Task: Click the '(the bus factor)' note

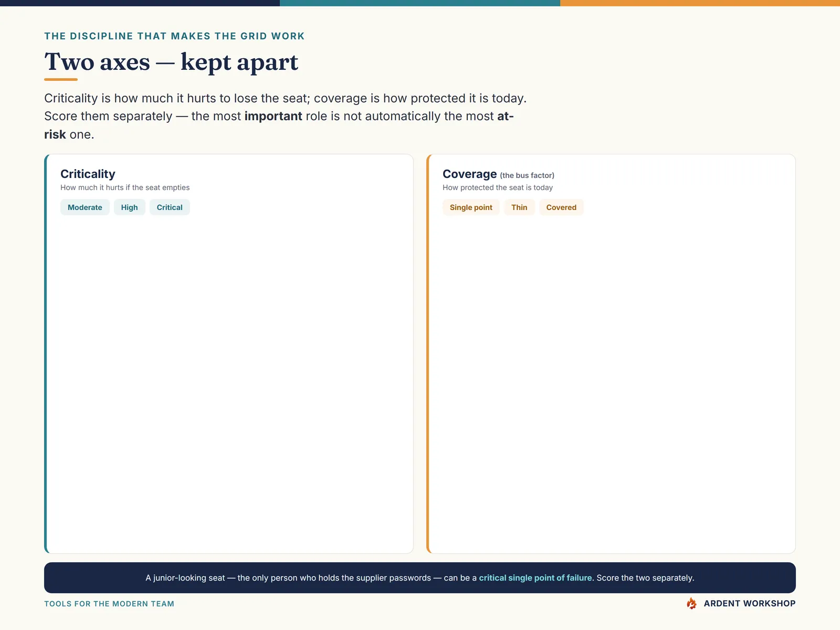Action: pos(527,175)
